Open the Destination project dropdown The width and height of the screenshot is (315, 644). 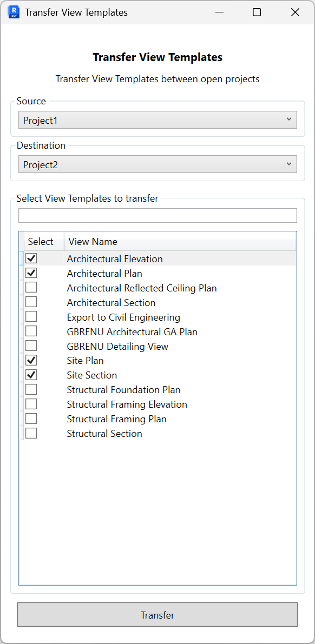(x=157, y=164)
